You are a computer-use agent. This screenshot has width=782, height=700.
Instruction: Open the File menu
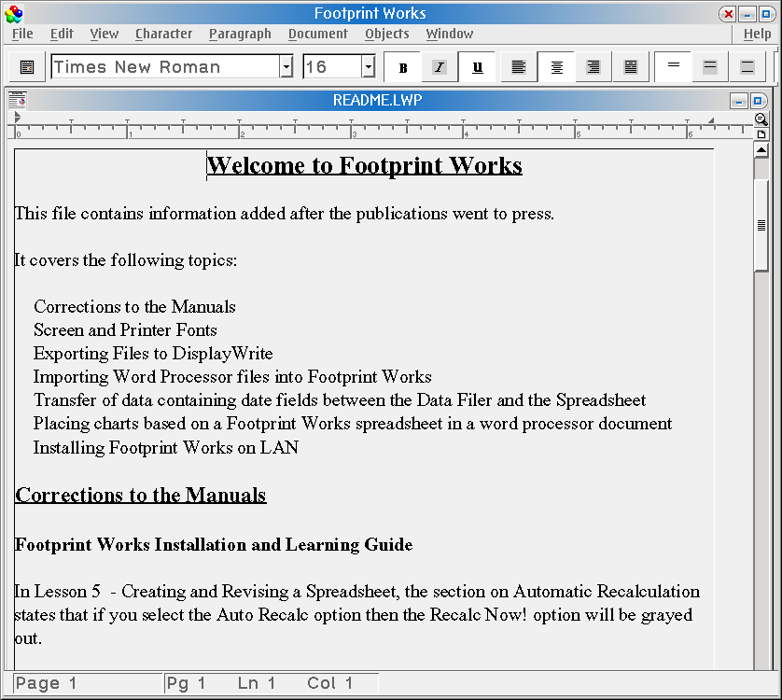(22, 34)
